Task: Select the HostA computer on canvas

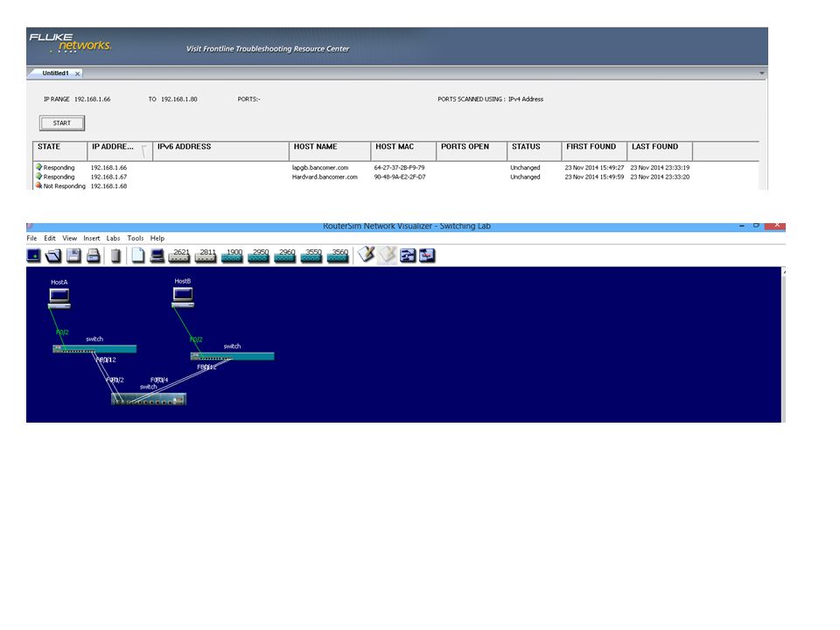Action: (x=59, y=298)
